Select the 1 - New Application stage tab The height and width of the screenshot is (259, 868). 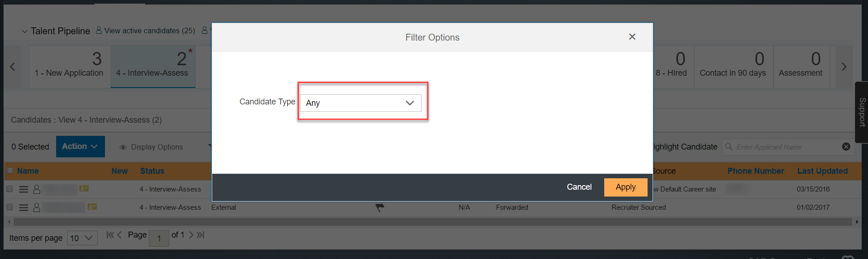(x=69, y=67)
